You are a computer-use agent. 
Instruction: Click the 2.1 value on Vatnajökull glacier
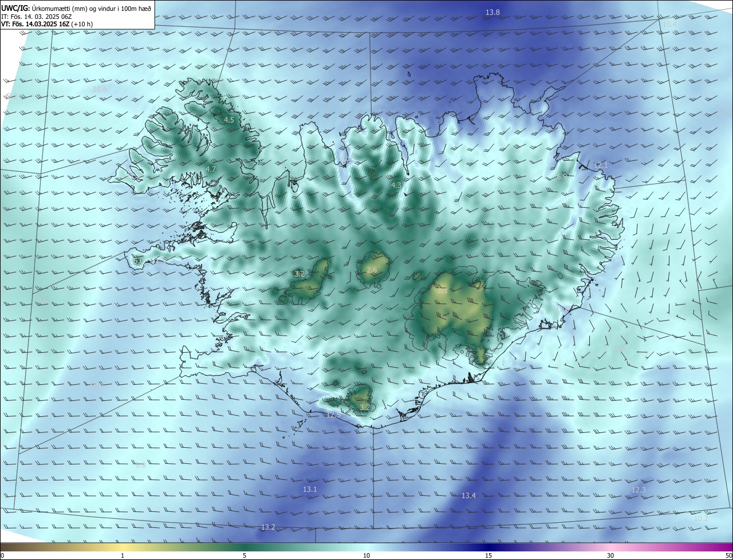pyautogui.click(x=443, y=291)
